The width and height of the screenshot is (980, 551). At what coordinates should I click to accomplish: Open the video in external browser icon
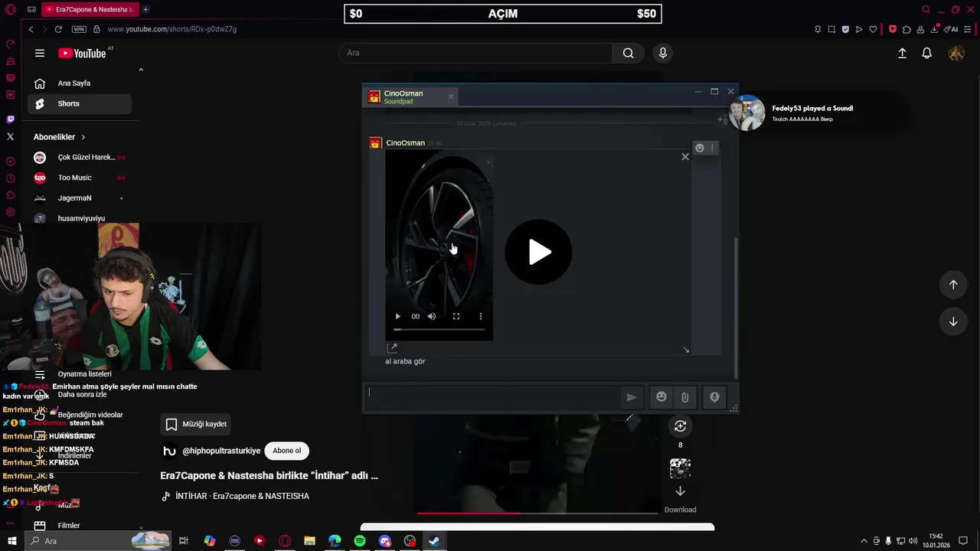pos(392,348)
